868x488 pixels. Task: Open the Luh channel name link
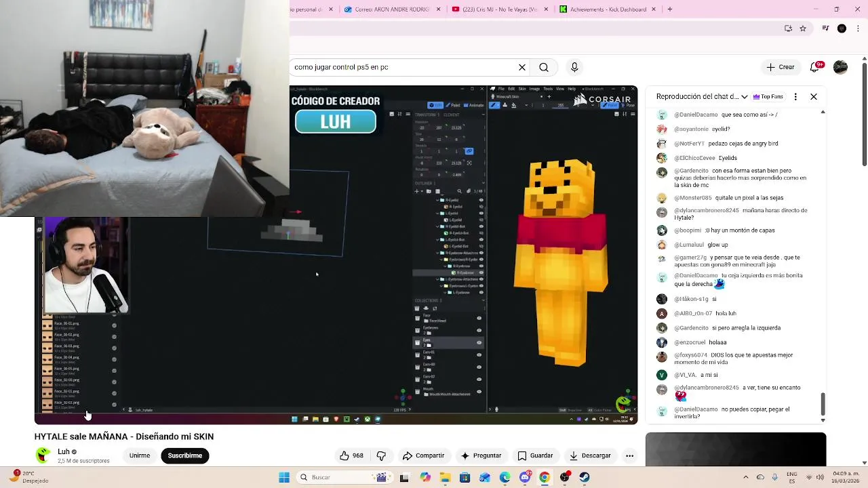[x=64, y=451]
